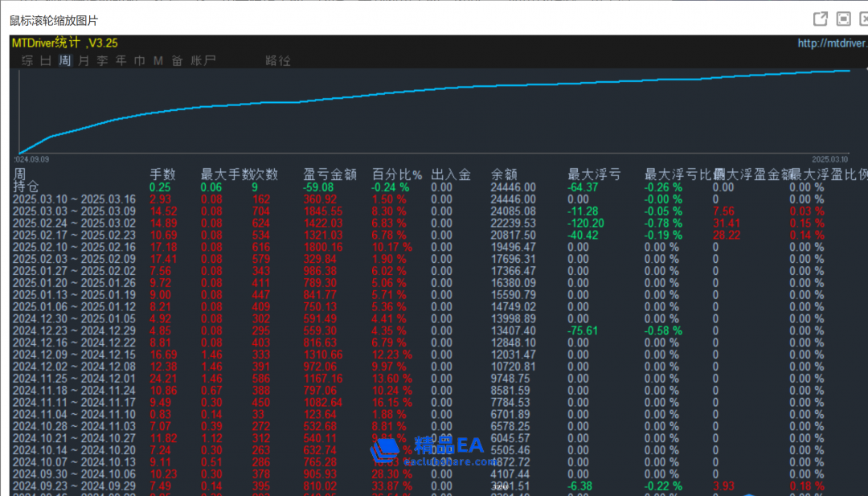Viewport: 868px width, 496px height.
Task: Click the 余额 column header
Action: (504, 174)
